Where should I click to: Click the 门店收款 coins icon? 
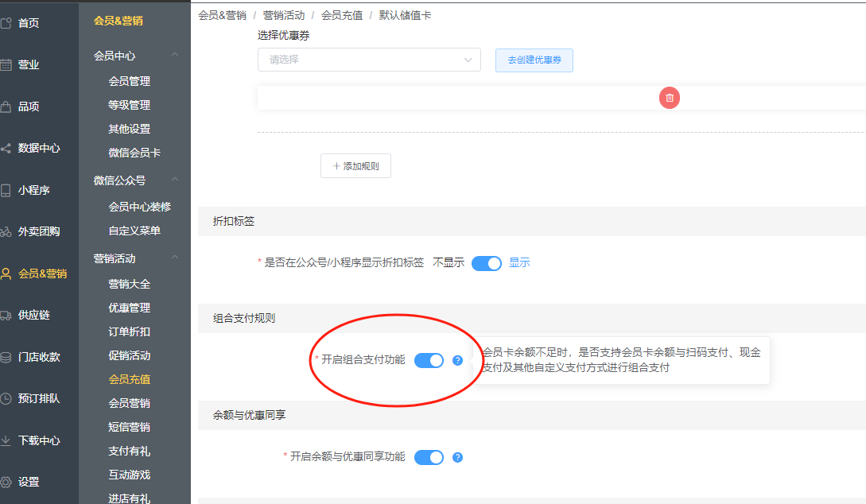[x=6, y=357]
